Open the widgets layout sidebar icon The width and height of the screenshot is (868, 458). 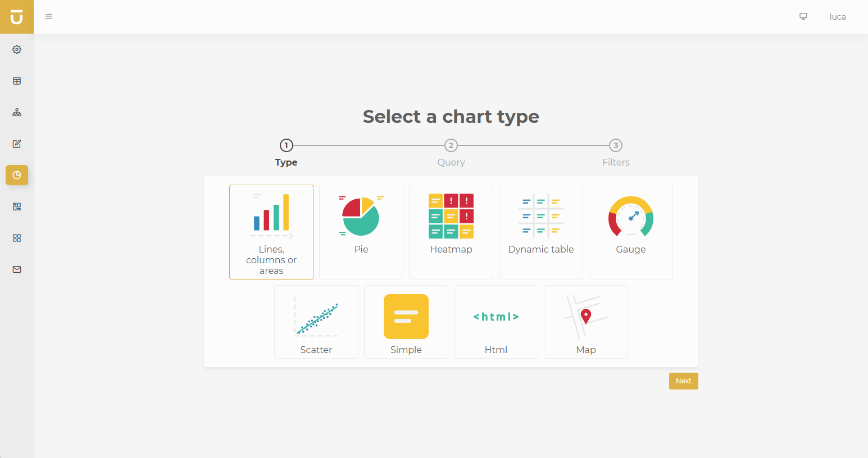[17, 207]
